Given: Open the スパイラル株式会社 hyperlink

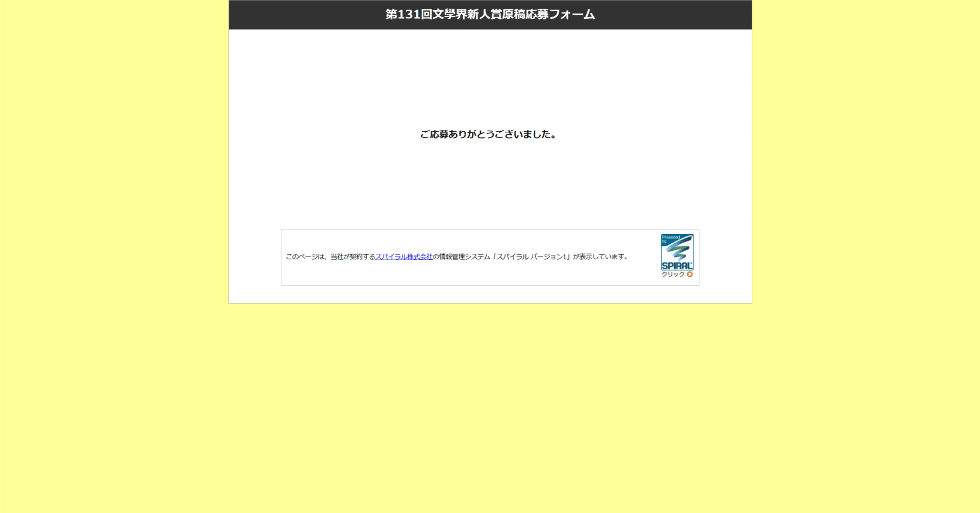Looking at the screenshot, I should tap(403, 257).
